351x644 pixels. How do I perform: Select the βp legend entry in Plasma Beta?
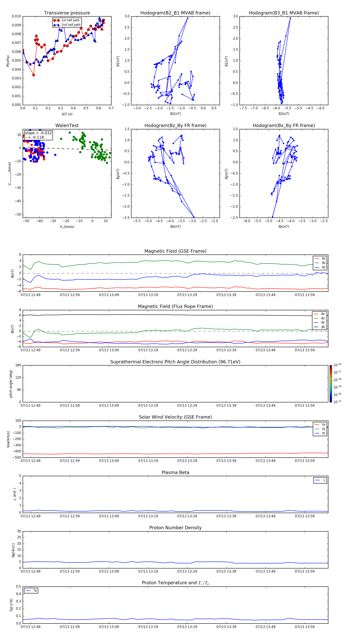click(320, 480)
